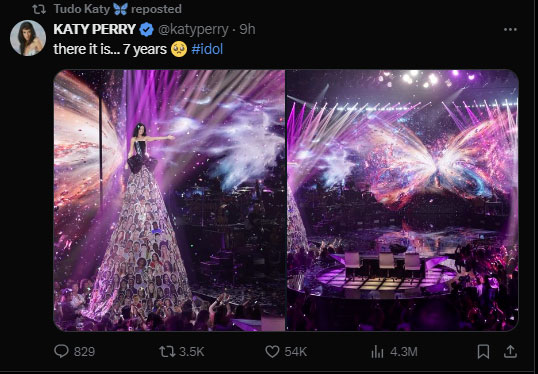Click the 3.5K reposts count
Viewport: 538px width, 374px height.
tap(192, 352)
